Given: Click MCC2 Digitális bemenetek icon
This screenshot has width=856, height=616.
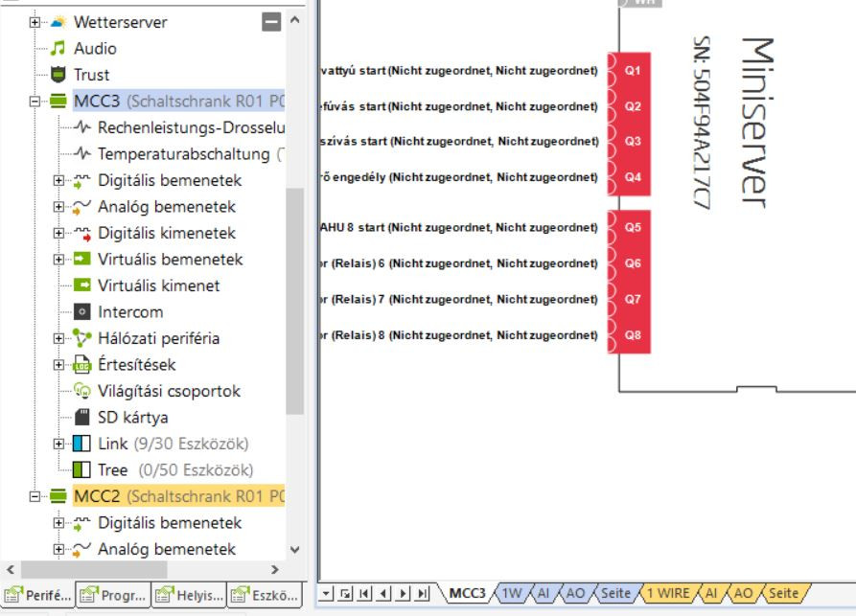Looking at the screenshot, I should 81,523.
